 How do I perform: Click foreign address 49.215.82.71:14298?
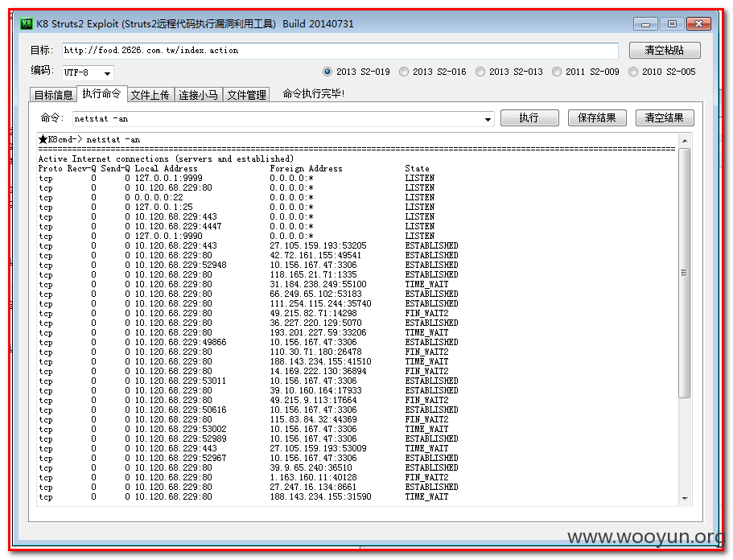(313, 314)
